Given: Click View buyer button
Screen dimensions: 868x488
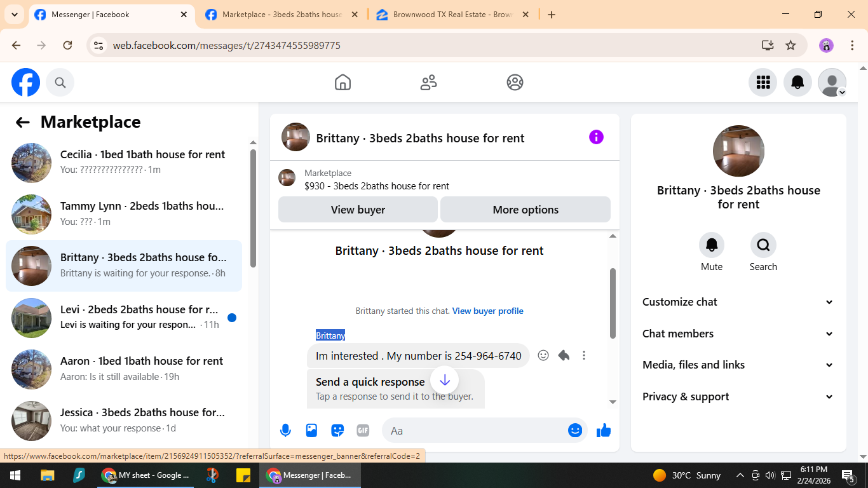Looking at the screenshot, I should point(358,210).
